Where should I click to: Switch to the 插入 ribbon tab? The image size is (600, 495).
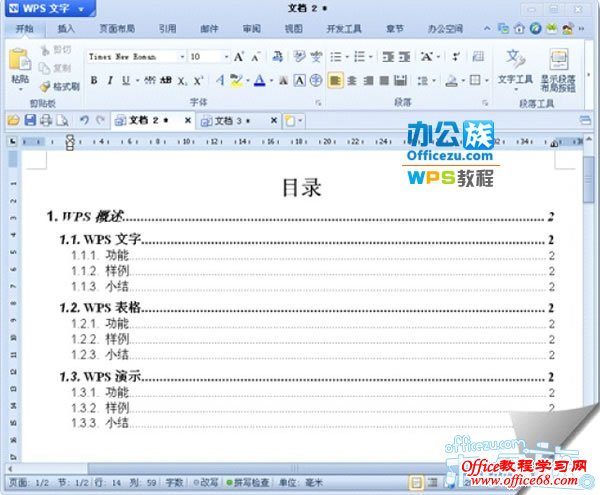[66, 29]
